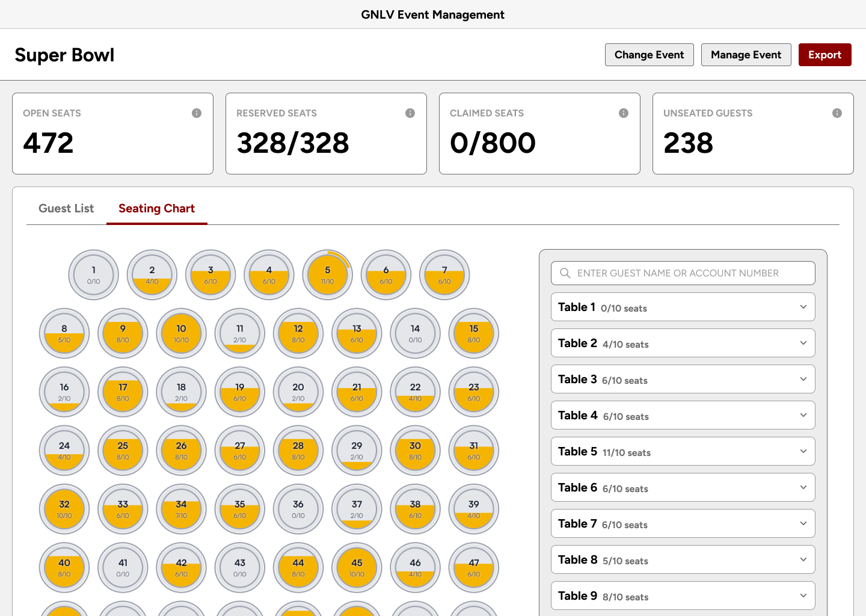Select table 27 circle in seating chart
Viewport: 866px width, 616px height.
click(x=240, y=451)
